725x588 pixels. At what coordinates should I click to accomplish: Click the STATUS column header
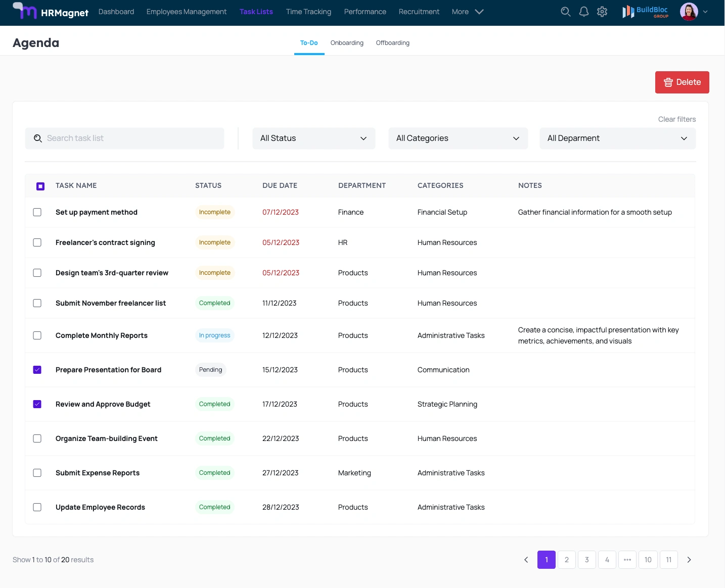208,185
